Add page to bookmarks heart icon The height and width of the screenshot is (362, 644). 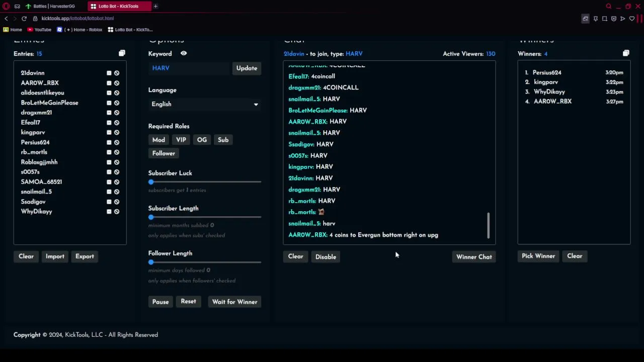coord(632,19)
